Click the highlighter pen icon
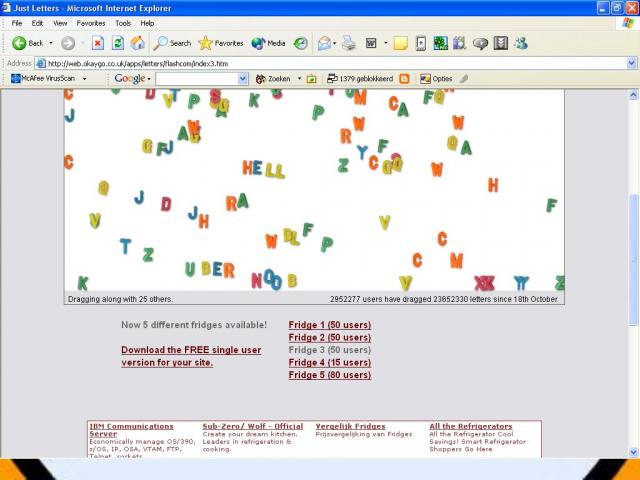This screenshot has width=640, height=480. point(463,79)
